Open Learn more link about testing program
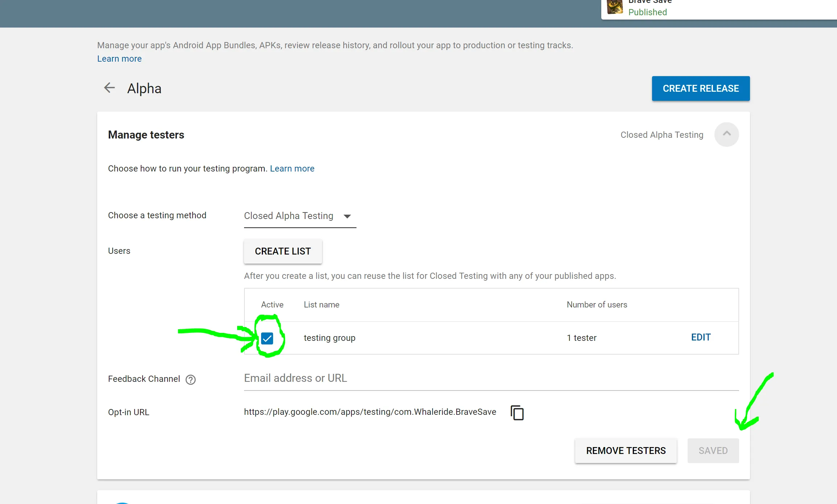The width and height of the screenshot is (837, 504). [292, 169]
